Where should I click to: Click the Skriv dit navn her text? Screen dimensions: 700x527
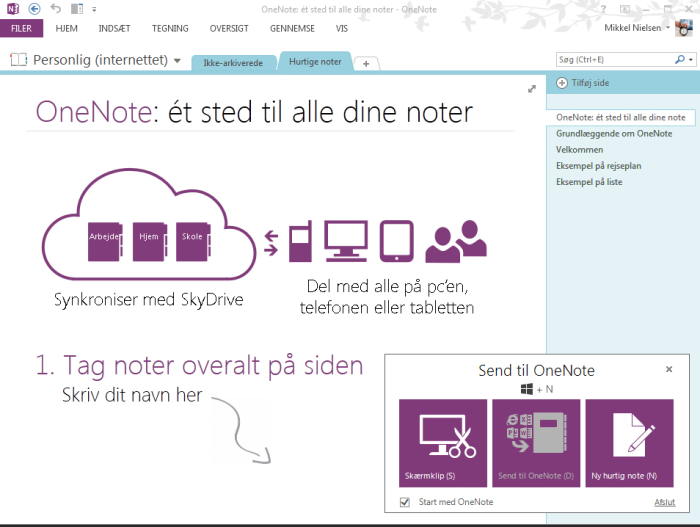pos(132,395)
